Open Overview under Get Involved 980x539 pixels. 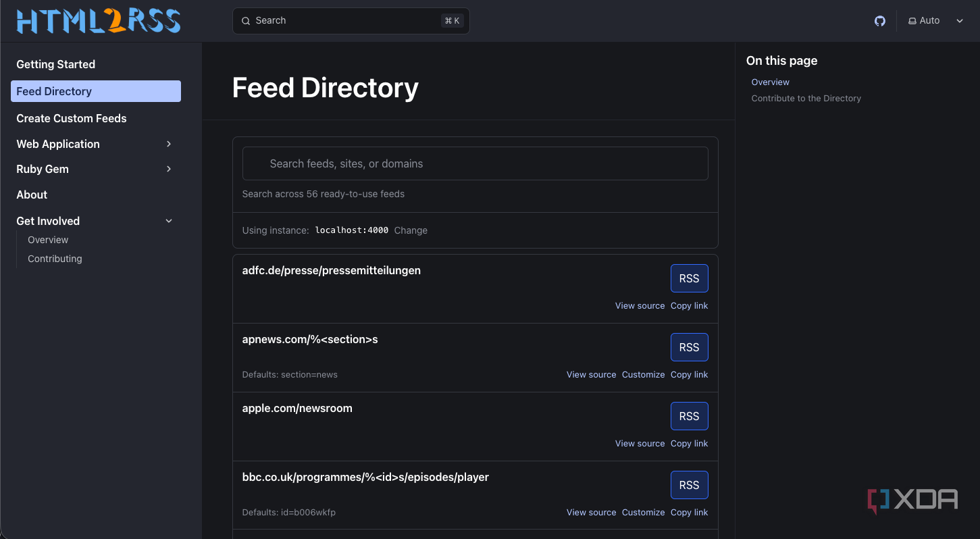tap(48, 240)
